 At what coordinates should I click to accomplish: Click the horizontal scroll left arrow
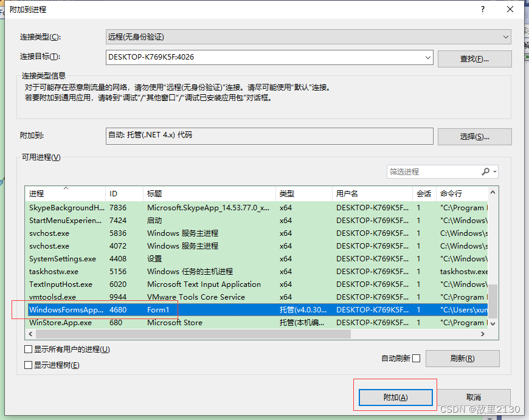coord(30,334)
